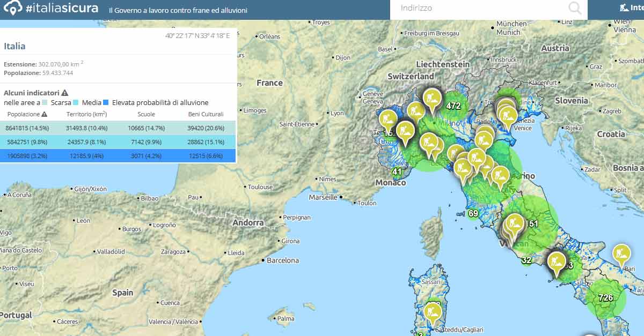Click the Territorio (km²) column header

pos(86,114)
